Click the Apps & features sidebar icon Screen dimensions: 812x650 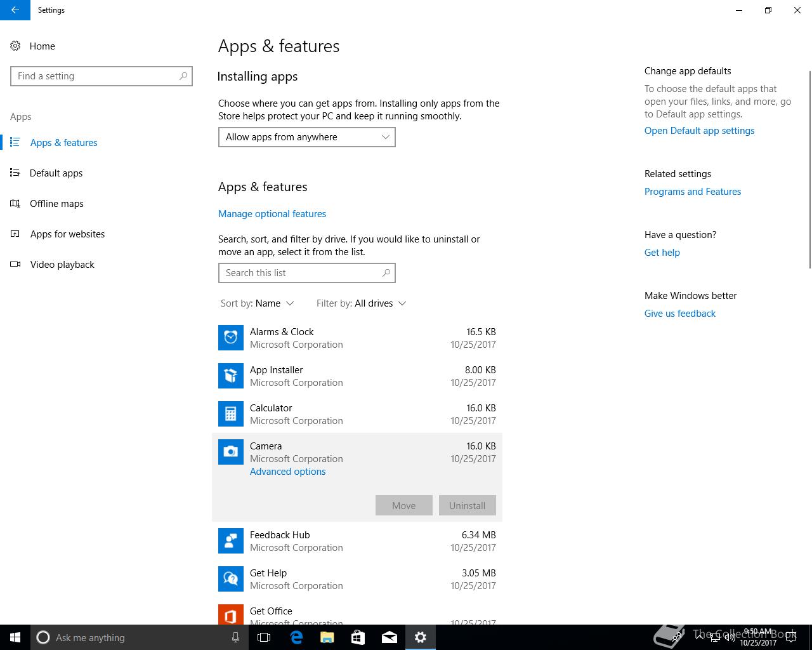pyautogui.click(x=15, y=142)
